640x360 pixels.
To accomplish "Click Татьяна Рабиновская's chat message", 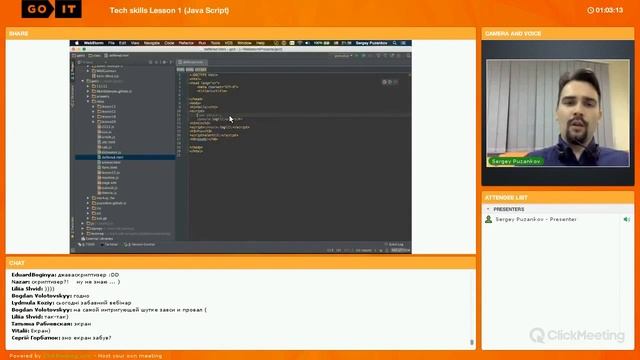I will pyautogui.click(x=51, y=324).
